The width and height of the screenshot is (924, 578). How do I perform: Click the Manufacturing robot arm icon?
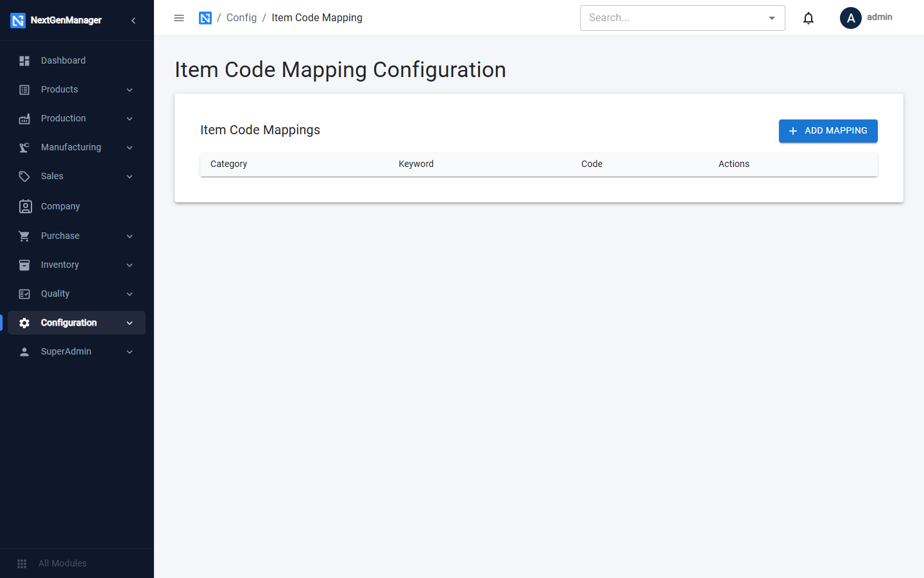(24, 148)
